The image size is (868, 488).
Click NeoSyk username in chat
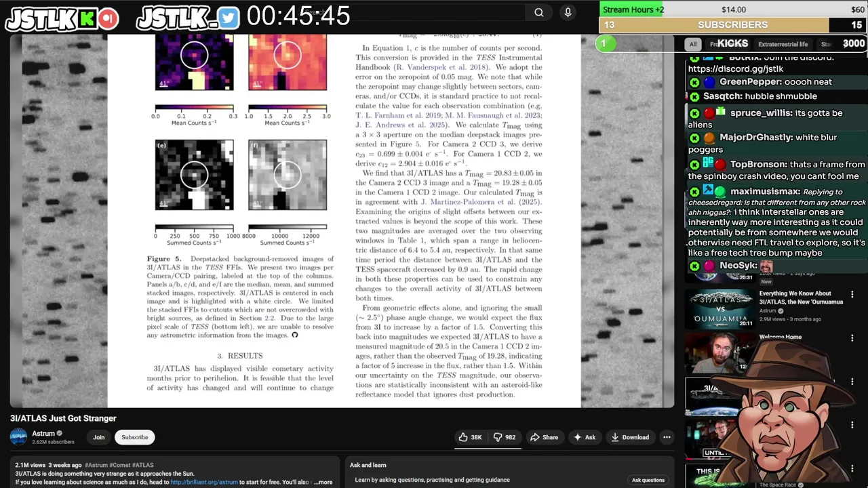coord(738,266)
